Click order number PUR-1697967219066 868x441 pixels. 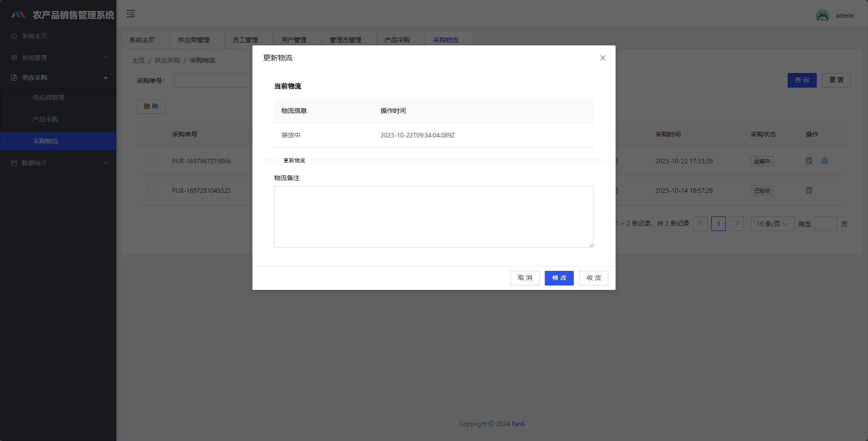202,161
